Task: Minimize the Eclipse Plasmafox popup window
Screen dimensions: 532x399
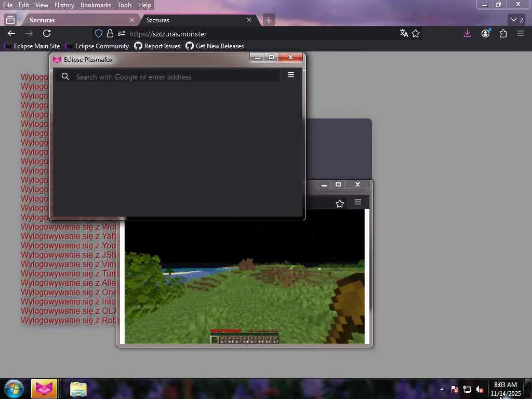Action: pos(257,57)
